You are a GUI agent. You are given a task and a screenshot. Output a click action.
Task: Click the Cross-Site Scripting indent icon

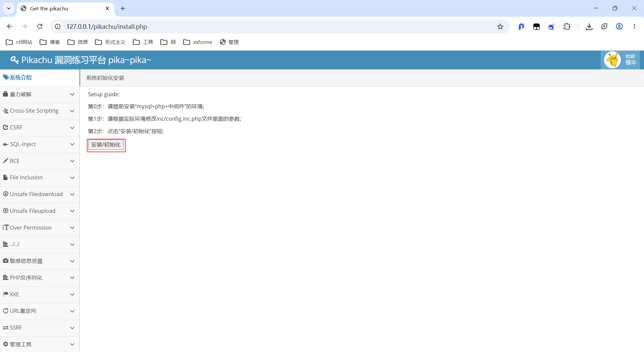pyautogui.click(x=5, y=111)
